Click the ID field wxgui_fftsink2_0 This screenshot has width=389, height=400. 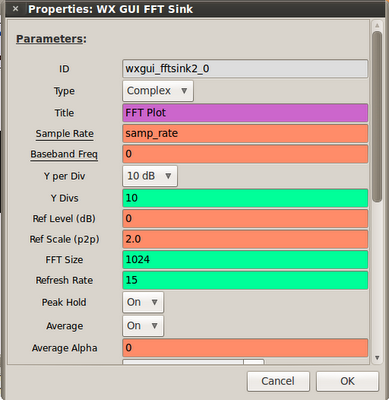click(x=245, y=69)
